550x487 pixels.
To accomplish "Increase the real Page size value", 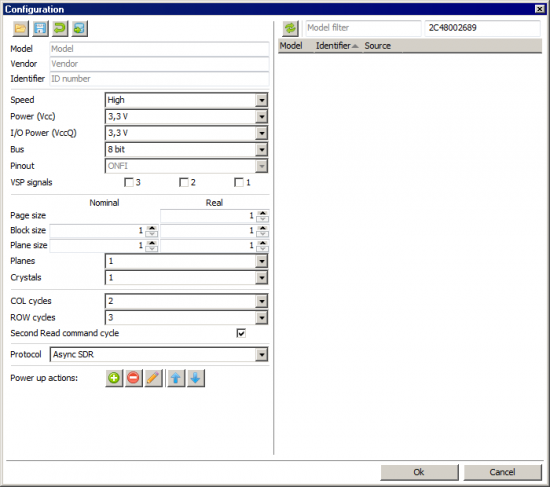I will (x=263, y=213).
